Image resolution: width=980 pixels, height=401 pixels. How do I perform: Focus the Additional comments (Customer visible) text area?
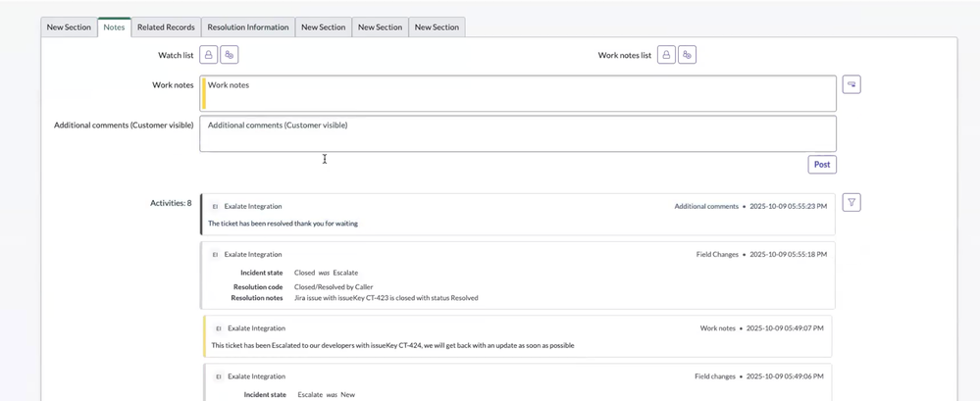[518, 133]
